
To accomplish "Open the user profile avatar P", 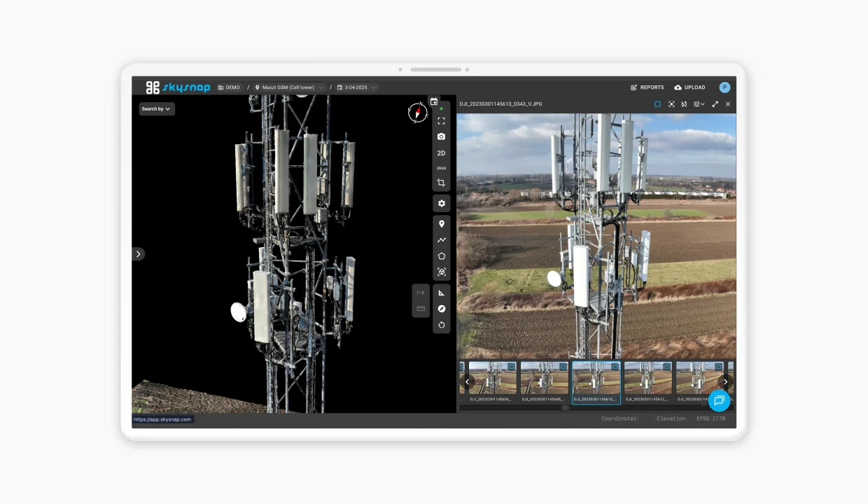I will coord(724,87).
